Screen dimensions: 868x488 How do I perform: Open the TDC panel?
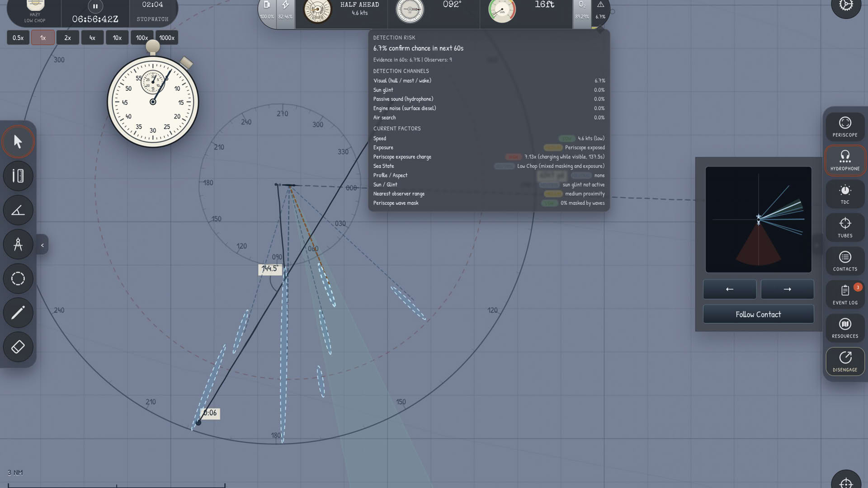(845, 194)
